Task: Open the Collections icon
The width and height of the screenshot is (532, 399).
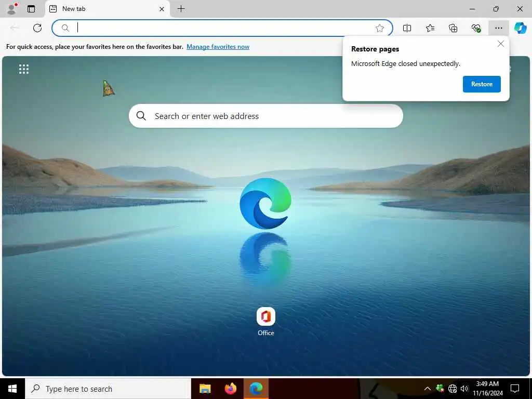Action: pyautogui.click(x=453, y=28)
